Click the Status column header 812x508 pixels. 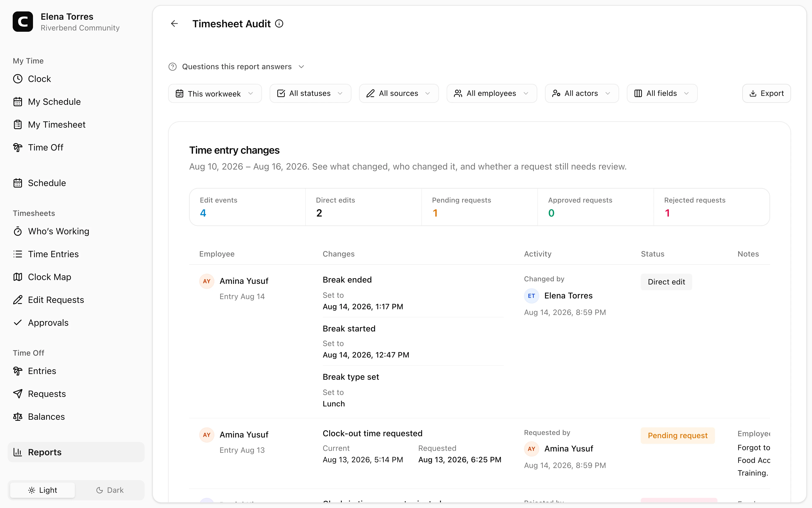pyautogui.click(x=653, y=254)
